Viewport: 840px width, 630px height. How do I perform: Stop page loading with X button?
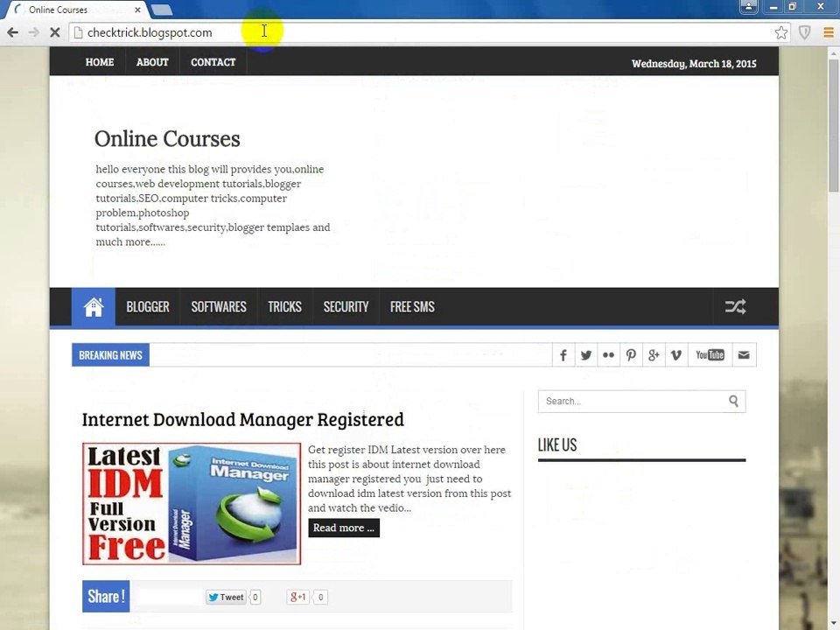pos(54,32)
